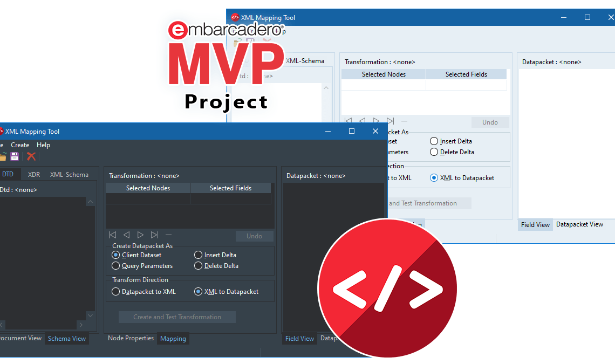This screenshot has height=364, width=615.
Task: Click scroll right arrow in dark Dtd panel
Action: 81,325
